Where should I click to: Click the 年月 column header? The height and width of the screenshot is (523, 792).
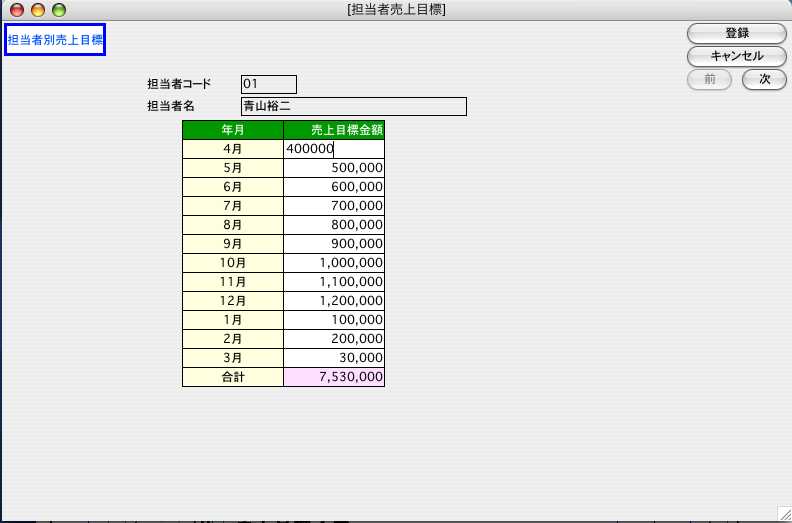point(233,130)
